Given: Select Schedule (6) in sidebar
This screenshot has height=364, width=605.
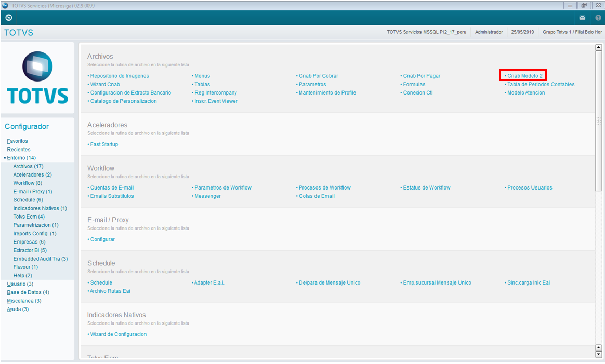Looking at the screenshot, I should pos(28,200).
